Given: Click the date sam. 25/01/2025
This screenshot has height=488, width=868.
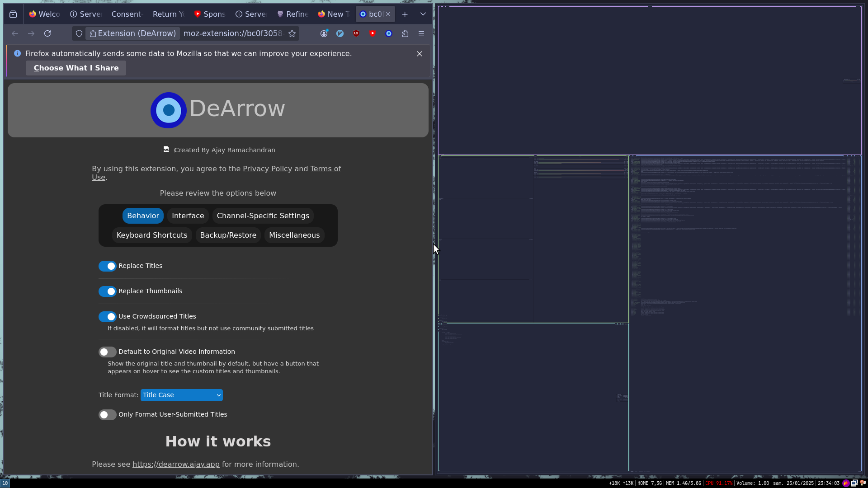Looking at the screenshot, I should point(793,483).
